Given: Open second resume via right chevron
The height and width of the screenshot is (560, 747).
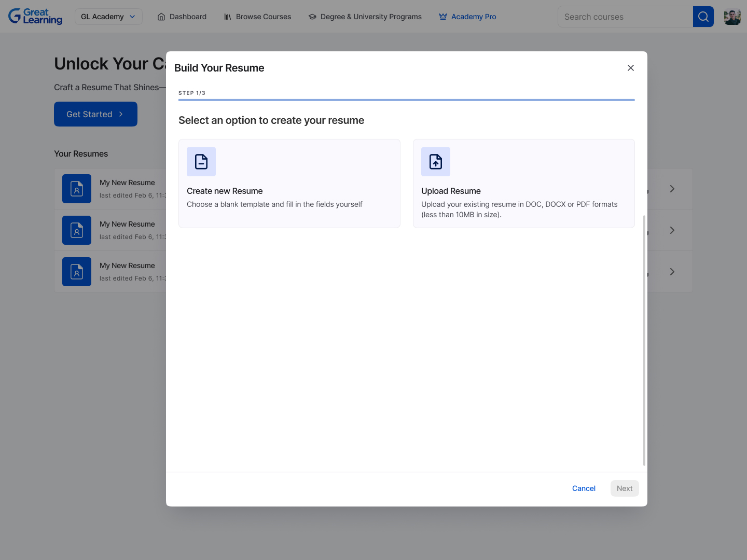Looking at the screenshot, I should click(672, 230).
